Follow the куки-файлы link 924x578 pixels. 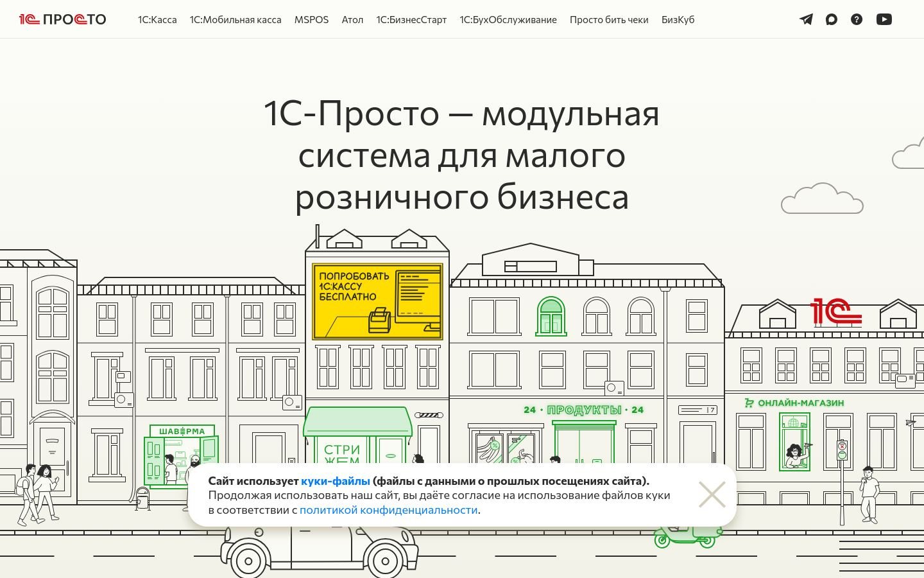tap(336, 481)
